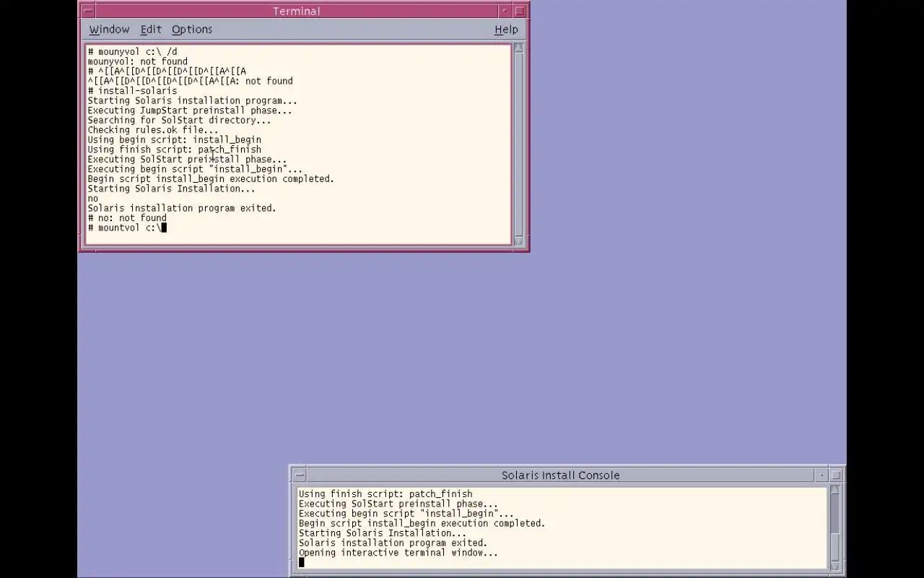Maximize the Terminal window
The height and width of the screenshot is (578, 924).
[x=520, y=11]
